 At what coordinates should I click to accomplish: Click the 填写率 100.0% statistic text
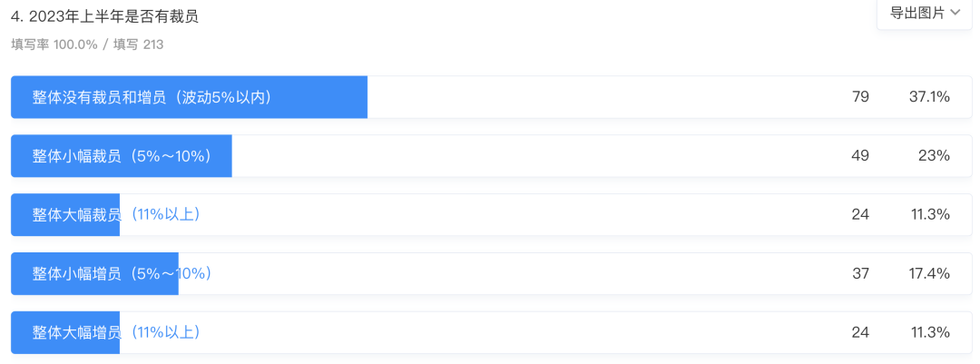tap(54, 45)
